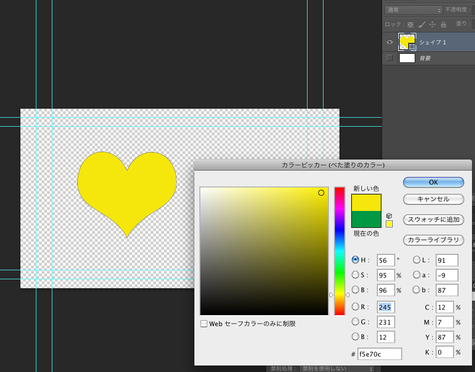
Task: Click the C cyan field showing 12
Action: pyautogui.click(x=445, y=307)
